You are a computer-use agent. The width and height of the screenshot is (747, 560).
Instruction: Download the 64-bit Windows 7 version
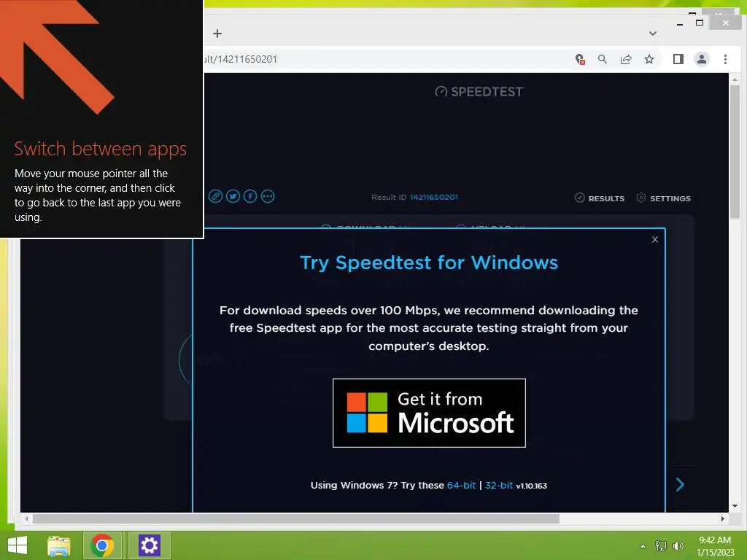[x=461, y=485]
